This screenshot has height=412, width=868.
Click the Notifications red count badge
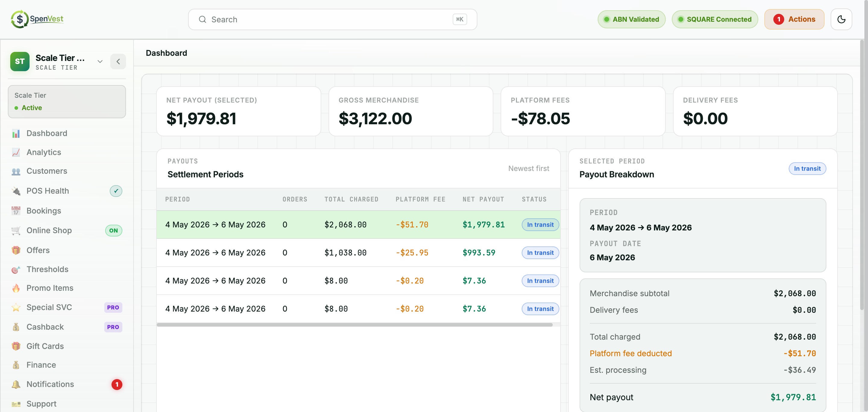[x=117, y=384]
